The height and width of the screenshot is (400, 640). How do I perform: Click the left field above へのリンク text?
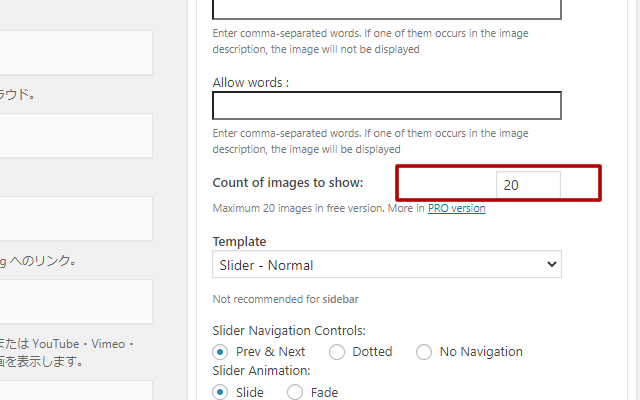76,218
